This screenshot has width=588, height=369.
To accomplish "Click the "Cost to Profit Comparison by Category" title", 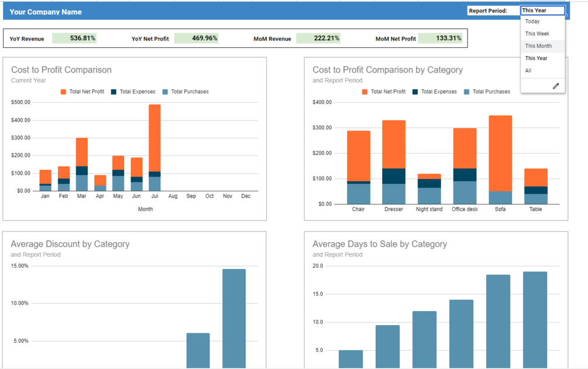I will click(387, 70).
